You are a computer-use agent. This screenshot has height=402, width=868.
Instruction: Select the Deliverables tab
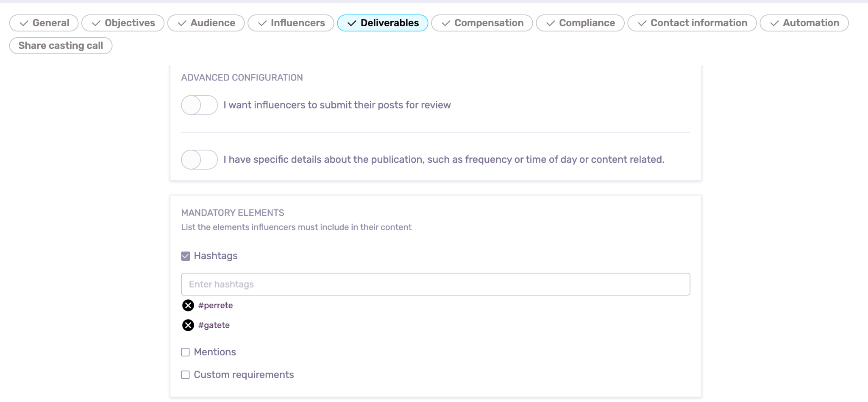[x=383, y=23]
